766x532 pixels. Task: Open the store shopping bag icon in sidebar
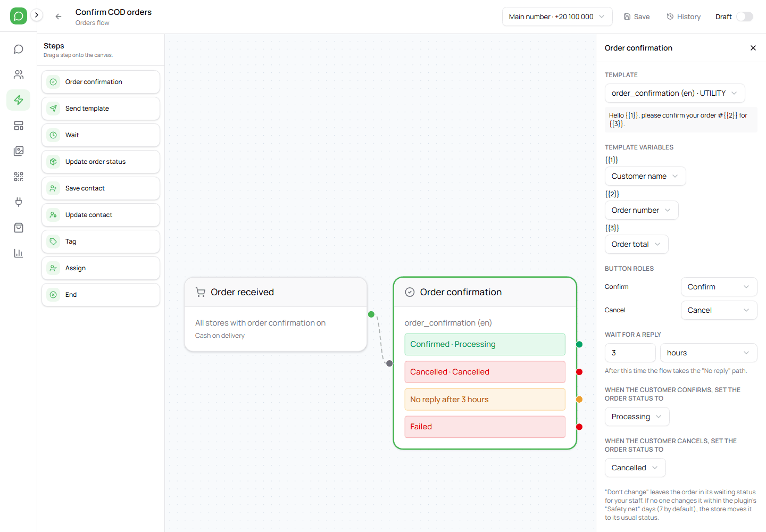click(19, 228)
